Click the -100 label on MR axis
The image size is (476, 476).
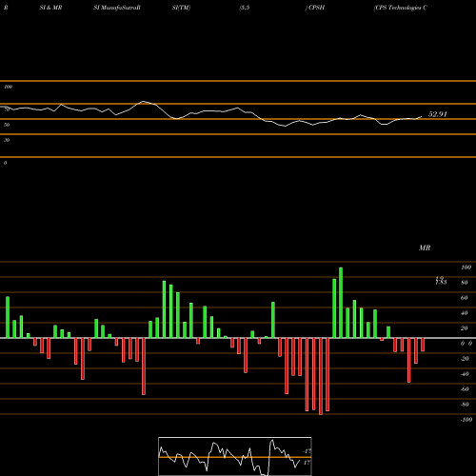point(466,420)
